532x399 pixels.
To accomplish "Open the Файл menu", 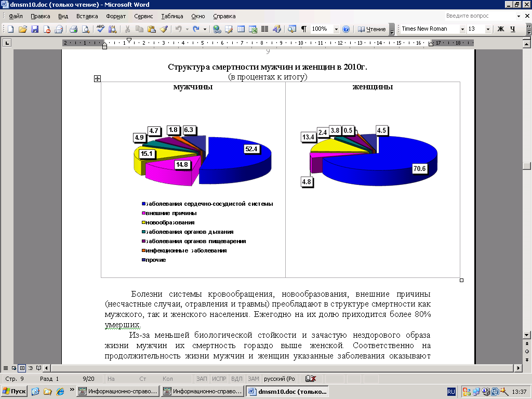I will tap(16, 16).
